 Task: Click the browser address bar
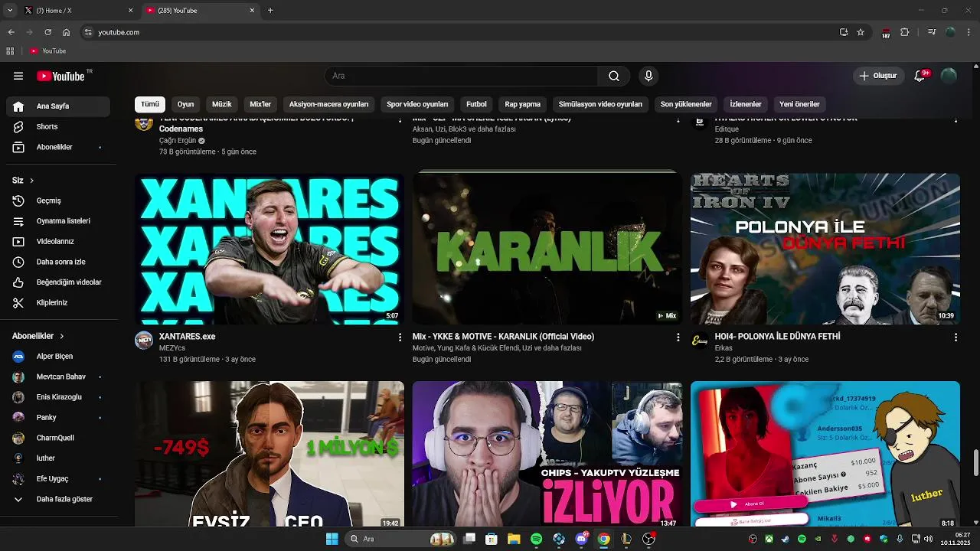pos(459,32)
